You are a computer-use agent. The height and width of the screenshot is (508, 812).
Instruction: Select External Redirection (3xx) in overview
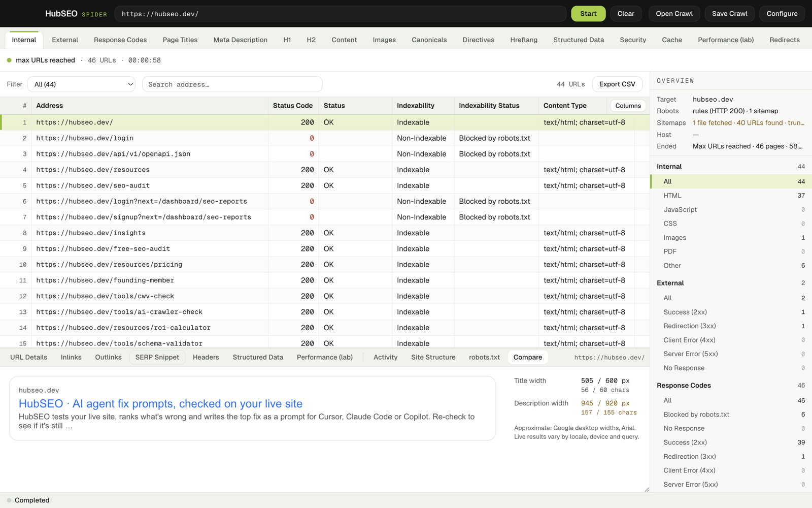point(731,326)
